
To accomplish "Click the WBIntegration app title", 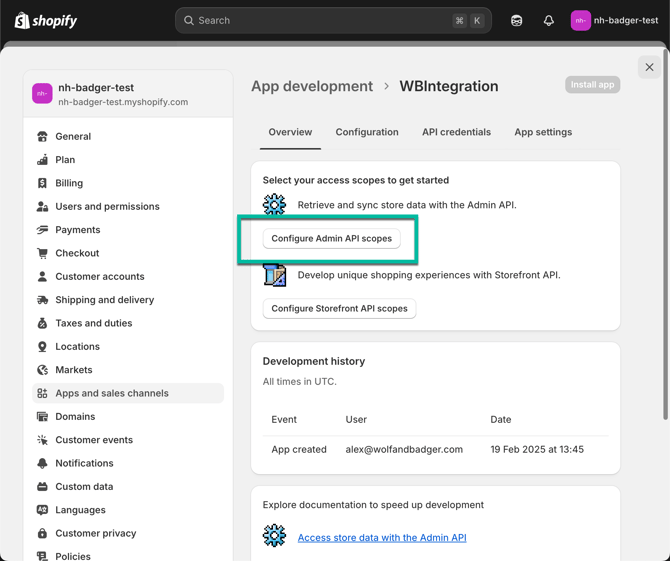I will click(x=449, y=86).
